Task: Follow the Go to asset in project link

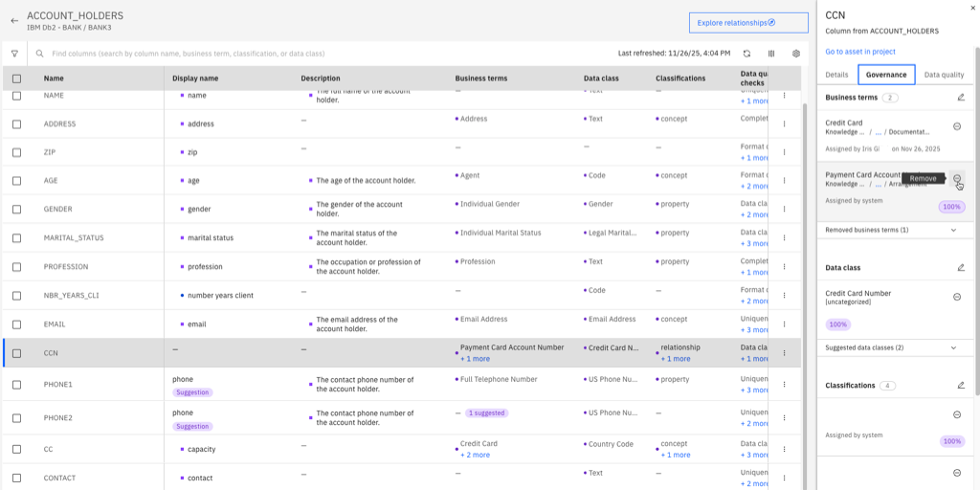Action: pos(860,52)
